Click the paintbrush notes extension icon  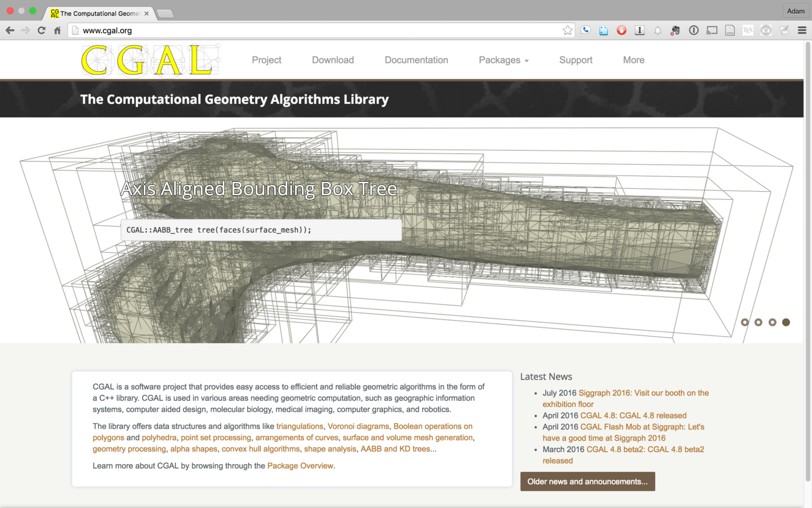point(784,30)
